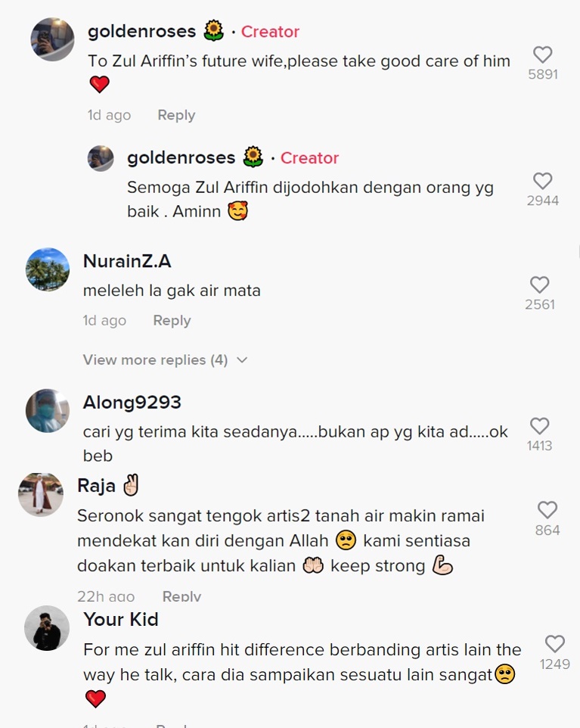
Task: Open Along9293's profile avatar
Action: [48, 411]
